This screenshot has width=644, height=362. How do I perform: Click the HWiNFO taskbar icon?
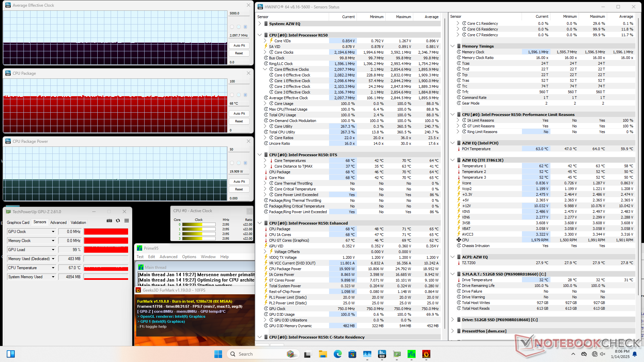tap(382, 354)
